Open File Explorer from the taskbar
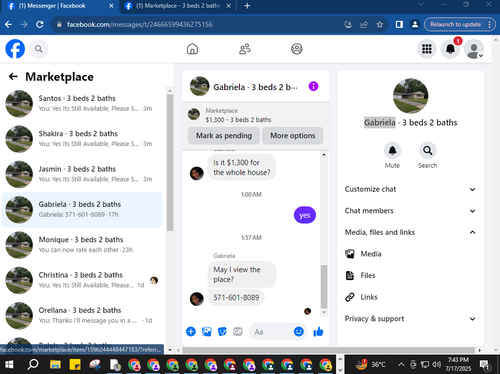This screenshot has width=500, height=374. click(x=55, y=364)
